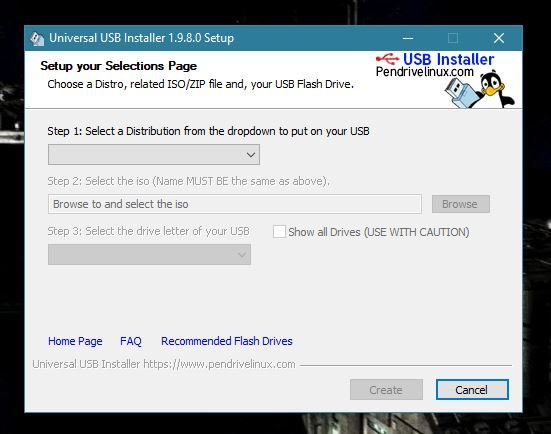Open the Step 1 distribution dropdown
The width and height of the screenshot is (551, 434).
[154, 154]
